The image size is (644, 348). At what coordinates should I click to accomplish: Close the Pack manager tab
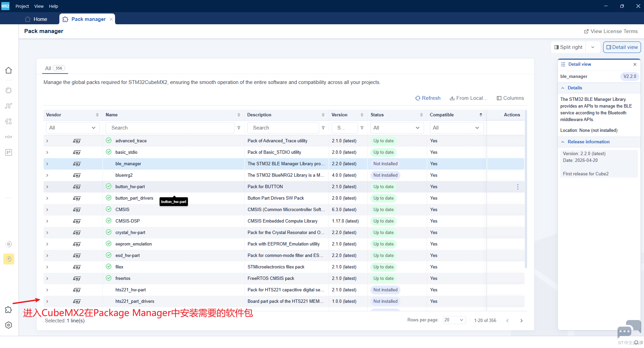[x=111, y=19]
